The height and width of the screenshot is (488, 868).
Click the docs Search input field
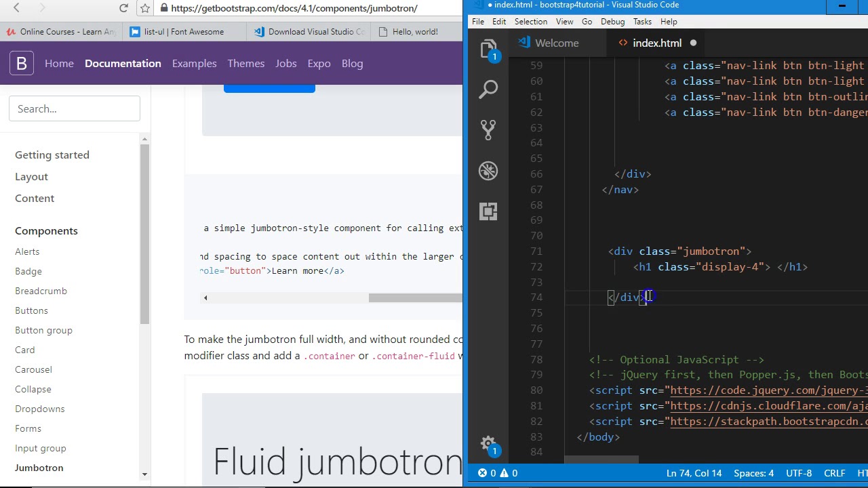point(75,108)
